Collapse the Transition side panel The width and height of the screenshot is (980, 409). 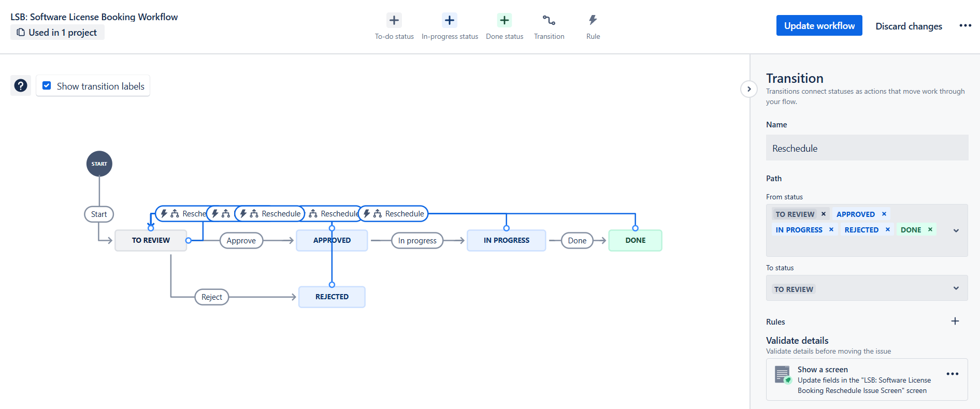tap(749, 89)
